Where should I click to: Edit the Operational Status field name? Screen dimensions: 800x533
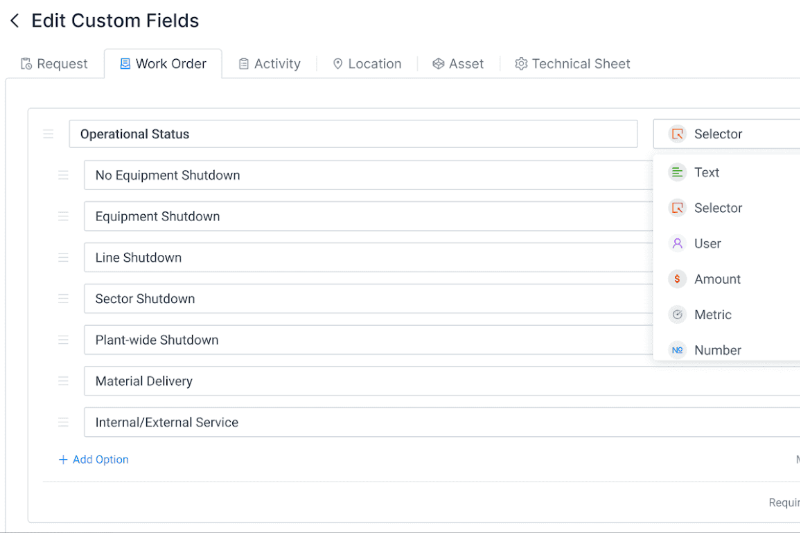[352, 134]
